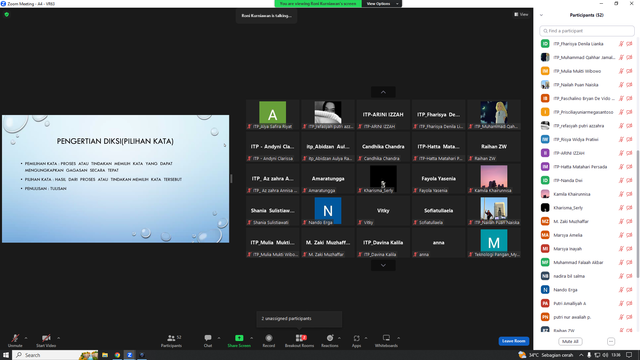Show hidden system tray icons
640x360 pixels.
581,355
